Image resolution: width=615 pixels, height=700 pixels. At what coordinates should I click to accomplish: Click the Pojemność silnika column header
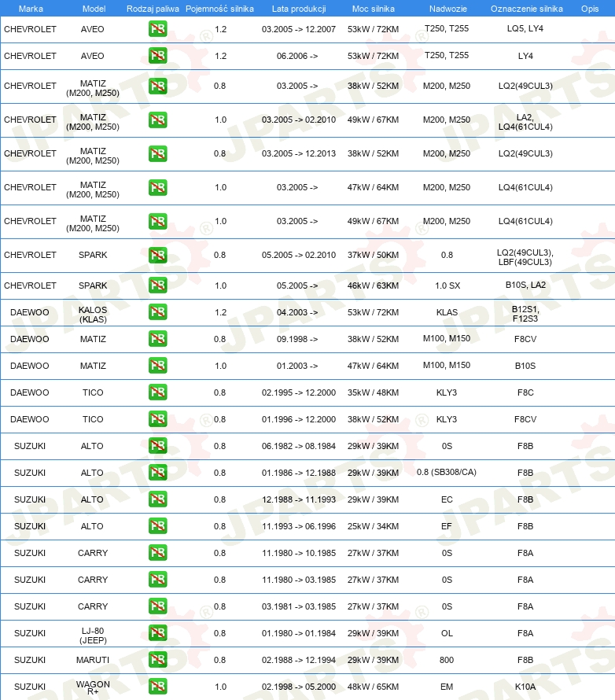point(219,9)
